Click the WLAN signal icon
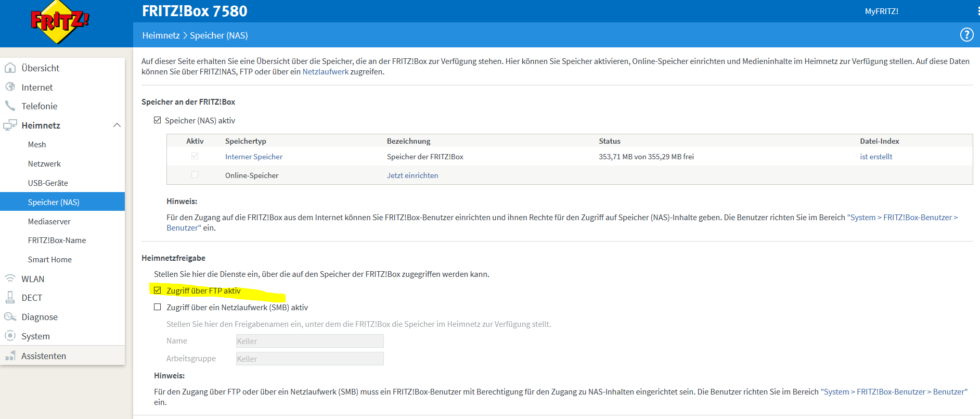980x419 pixels. click(10, 278)
